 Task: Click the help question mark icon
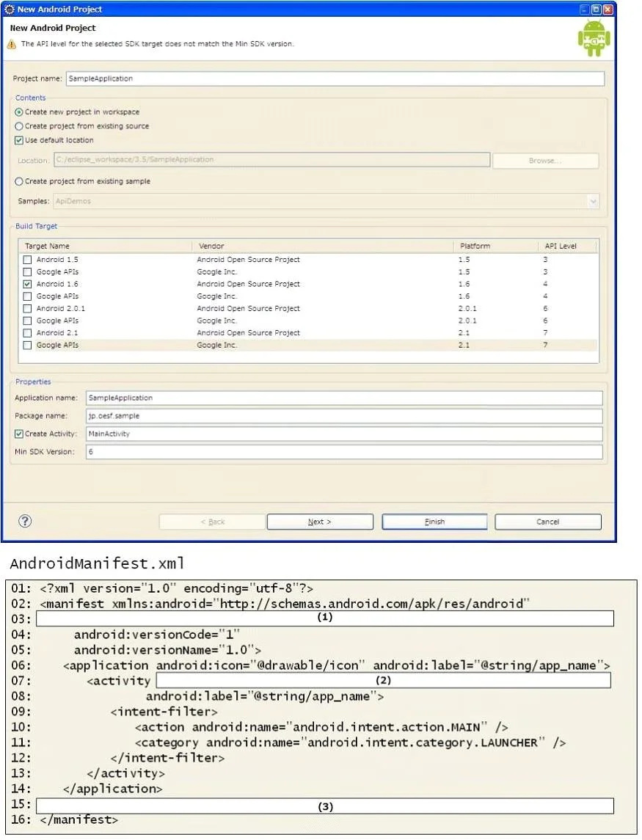tap(25, 521)
